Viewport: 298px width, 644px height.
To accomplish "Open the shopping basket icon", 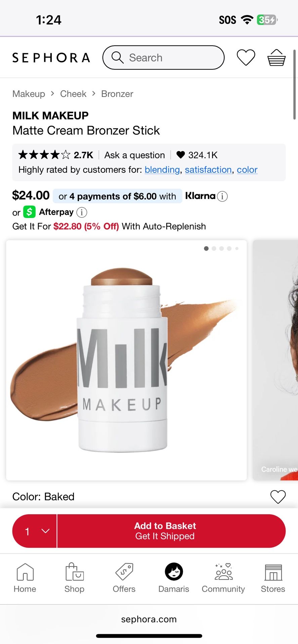I will point(276,57).
